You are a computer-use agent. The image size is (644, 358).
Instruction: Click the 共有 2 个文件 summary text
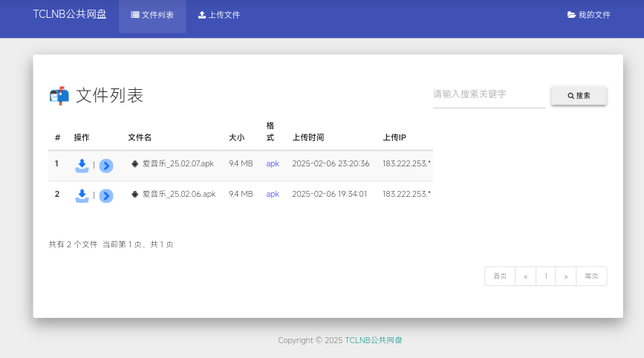pyautogui.click(x=73, y=244)
